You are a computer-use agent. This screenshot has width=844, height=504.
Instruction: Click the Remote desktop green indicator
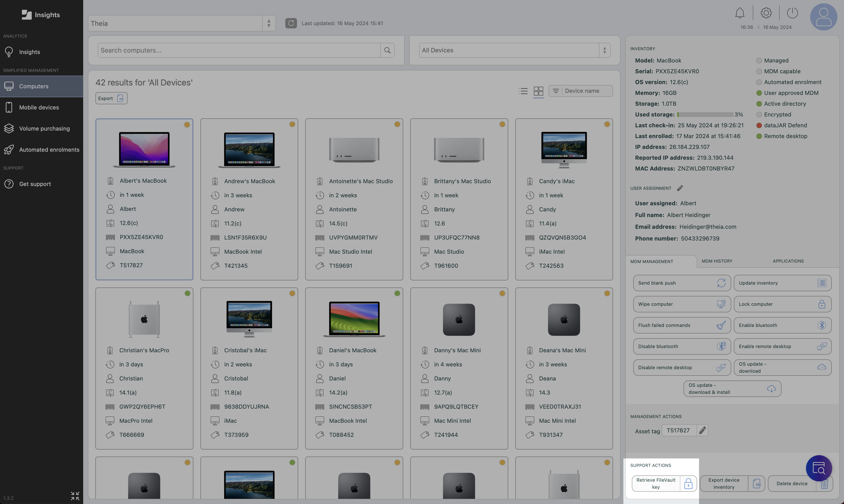coord(759,136)
